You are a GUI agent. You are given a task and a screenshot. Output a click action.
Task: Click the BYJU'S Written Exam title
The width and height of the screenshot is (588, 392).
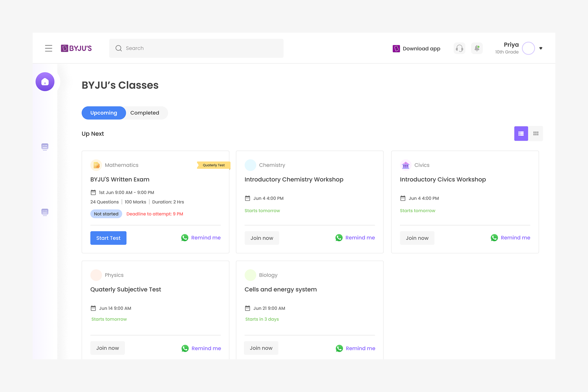click(x=120, y=179)
